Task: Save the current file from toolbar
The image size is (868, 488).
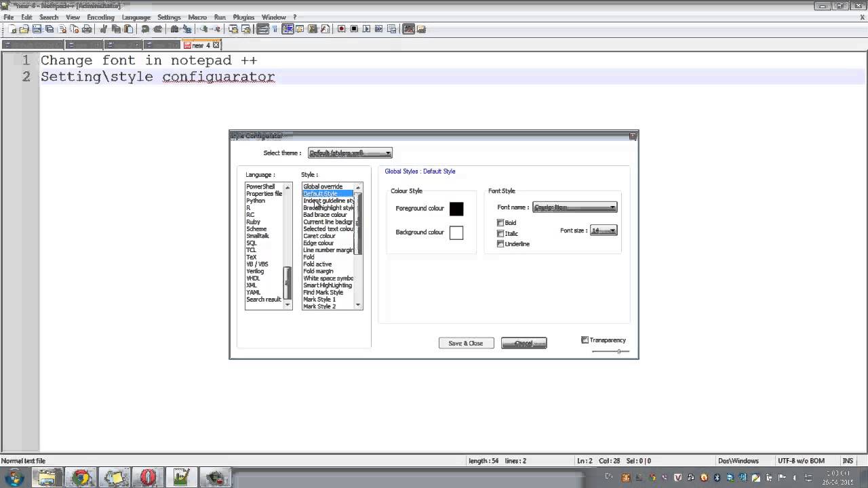Action: click(x=37, y=29)
